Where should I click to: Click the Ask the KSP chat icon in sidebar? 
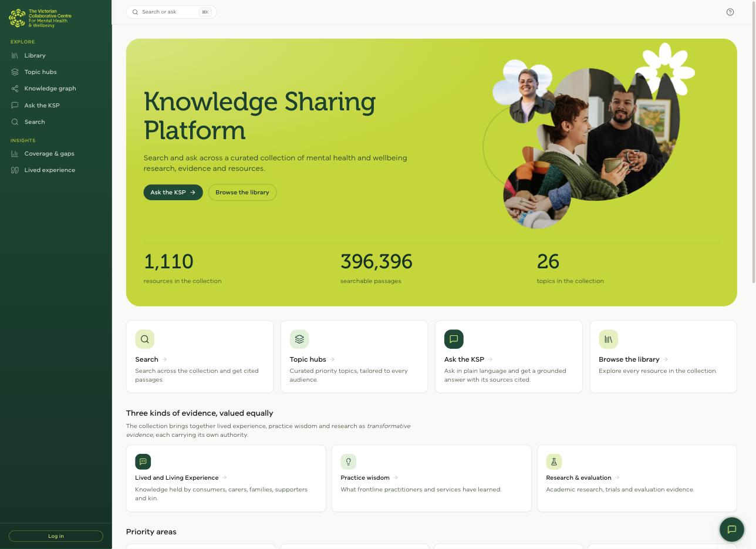point(15,105)
